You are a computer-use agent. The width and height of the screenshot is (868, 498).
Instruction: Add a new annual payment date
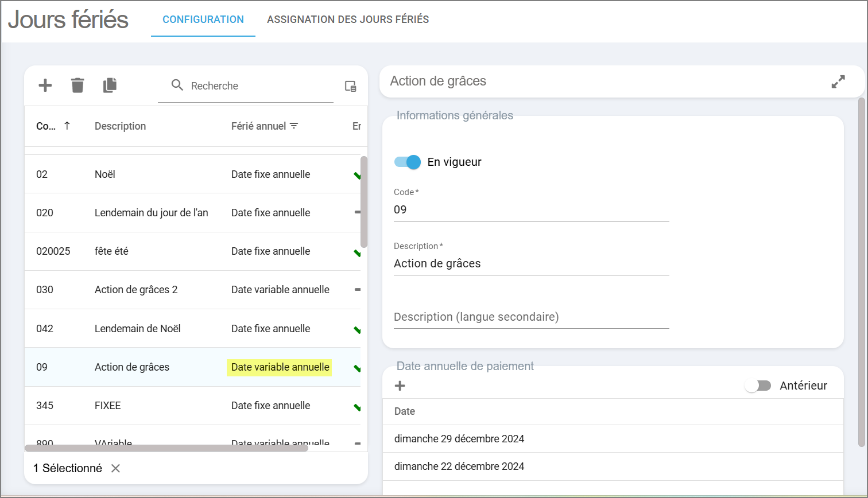pyautogui.click(x=400, y=386)
